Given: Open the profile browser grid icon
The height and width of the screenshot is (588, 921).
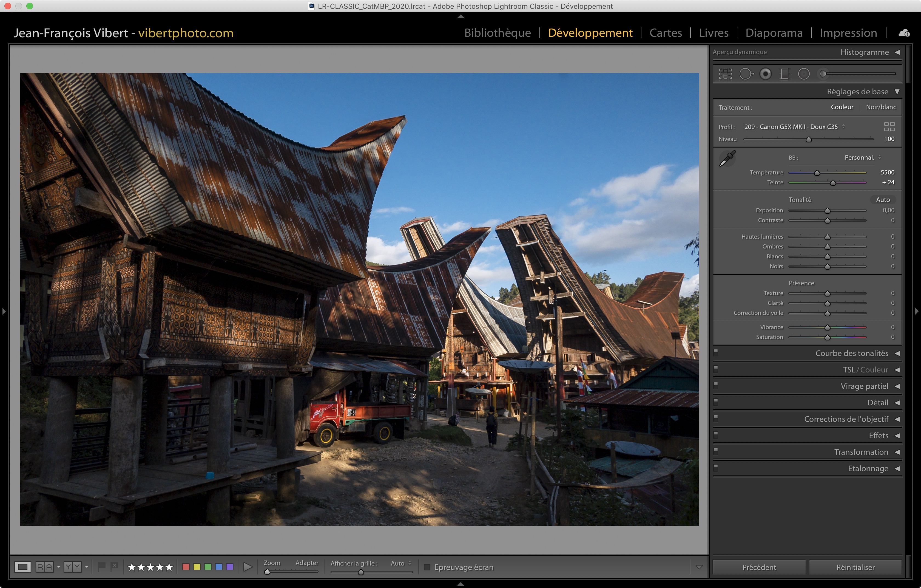Looking at the screenshot, I should coord(889,127).
